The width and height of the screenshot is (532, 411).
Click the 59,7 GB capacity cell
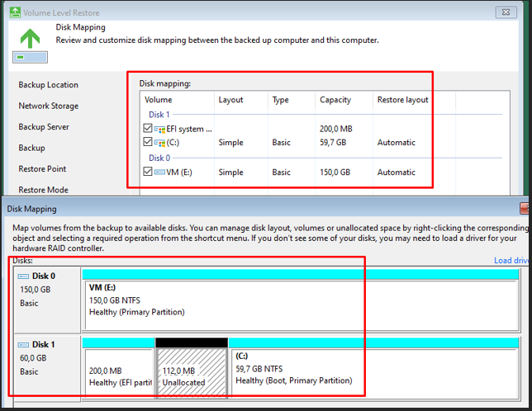333,142
